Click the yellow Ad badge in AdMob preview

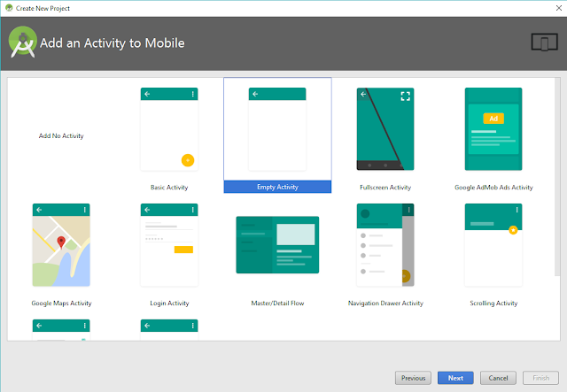pos(493,119)
